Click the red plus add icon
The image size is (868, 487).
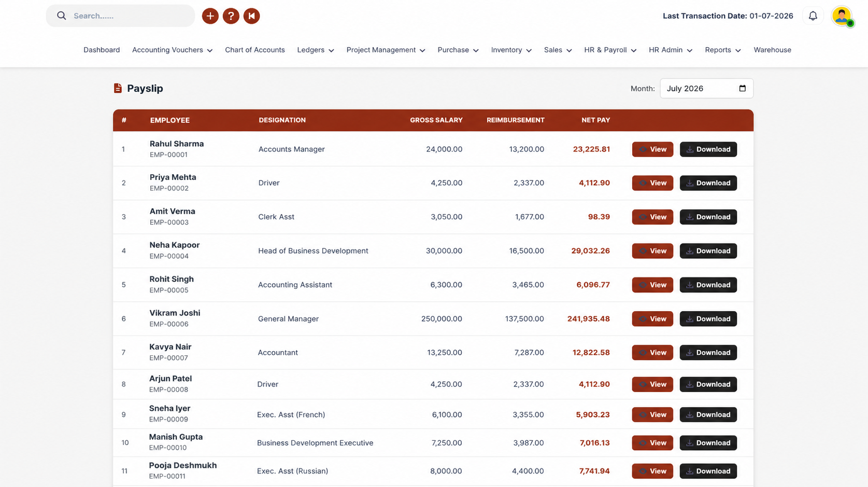210,16
